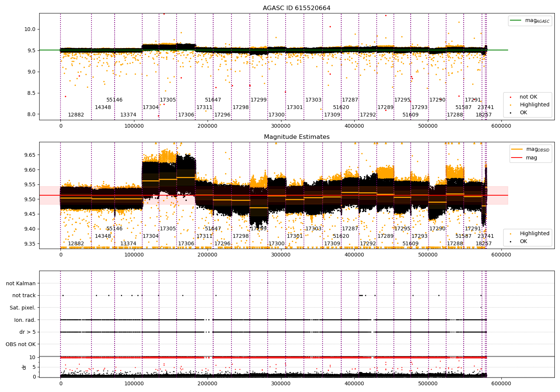Click the 'Sat. pixel.' row label
This screenshot has width=560, height=392.
pos(23,308)
